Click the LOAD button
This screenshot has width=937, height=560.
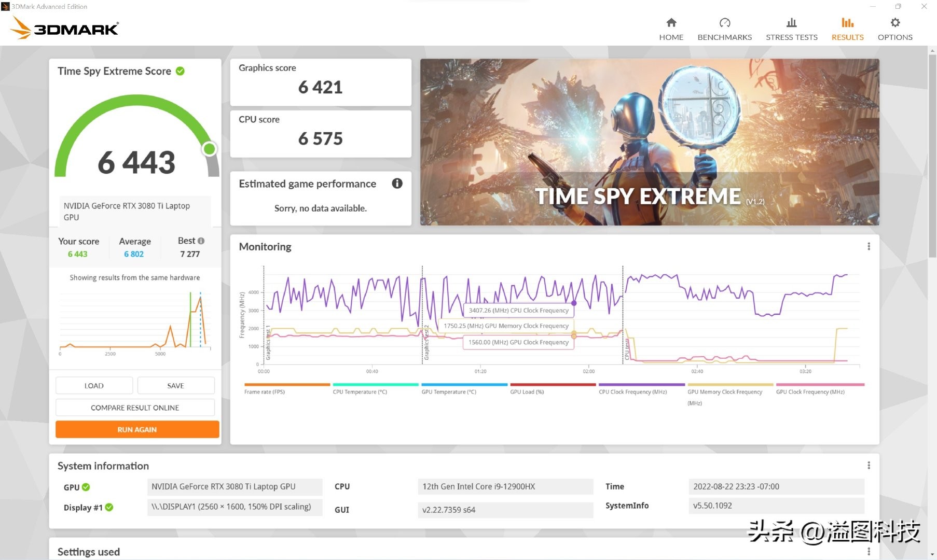94,386
